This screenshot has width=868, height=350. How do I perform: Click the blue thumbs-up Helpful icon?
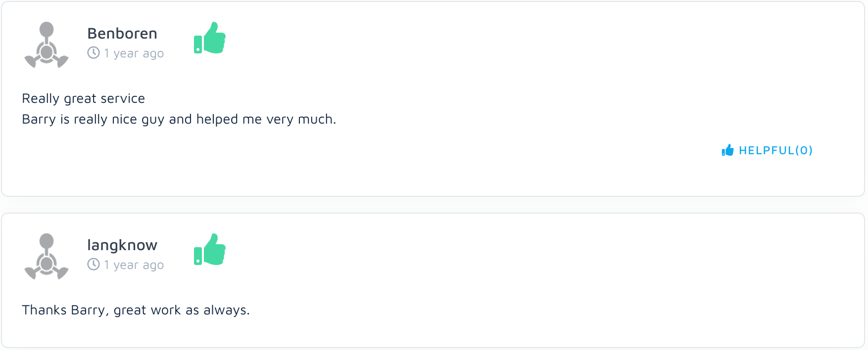(727, 150)
